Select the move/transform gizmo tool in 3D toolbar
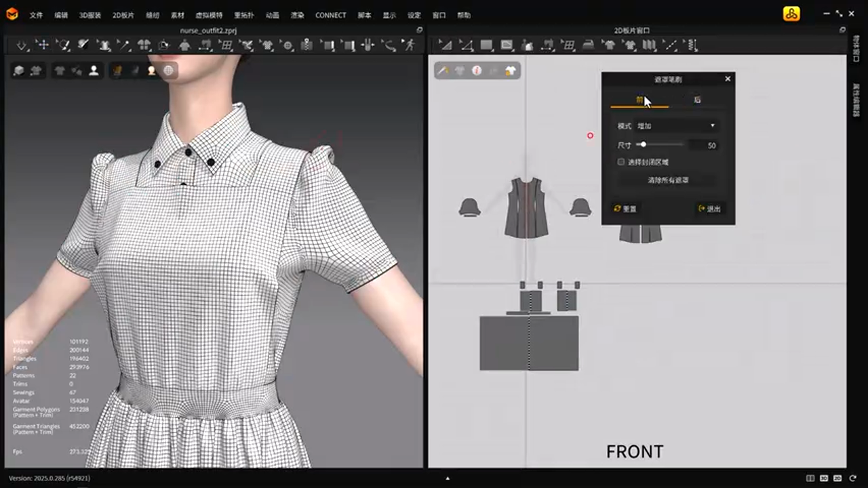This screenshot has width=868, height=488. [x=43, y=45]
